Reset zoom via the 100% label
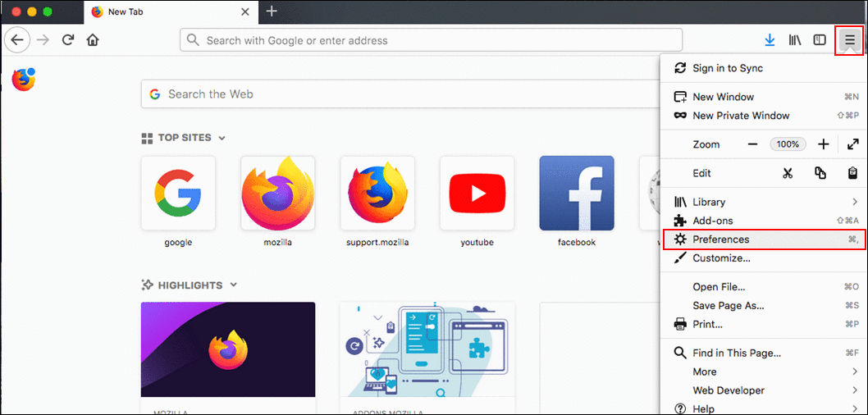Viewport: 868px width, 415px height. 788,144
